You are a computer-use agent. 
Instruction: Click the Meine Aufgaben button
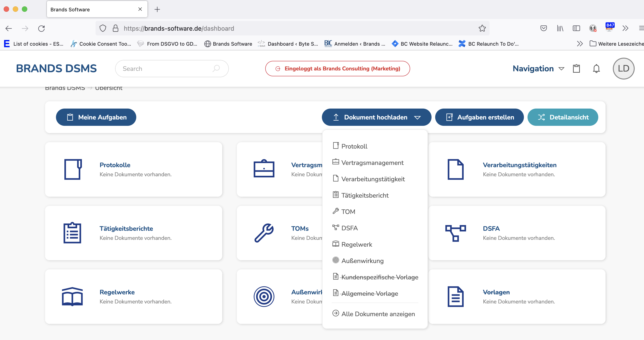[x=96, y=117]
